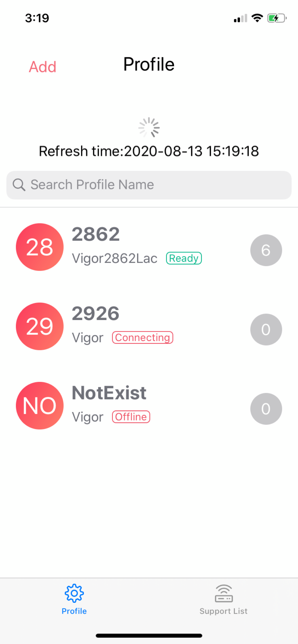This screenshot has width=298, height=644.
Task: Open the gray 0 counter on profile 2926
Action: [x=266, y=329]
